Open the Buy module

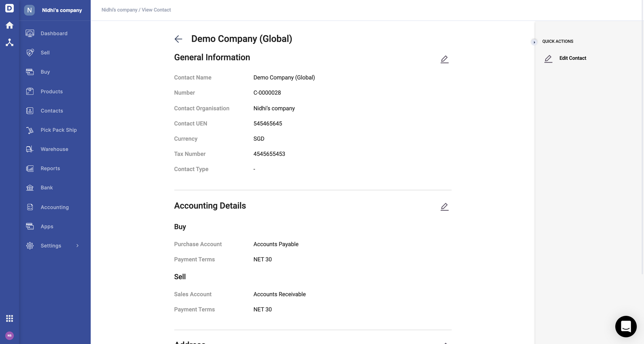30,72
